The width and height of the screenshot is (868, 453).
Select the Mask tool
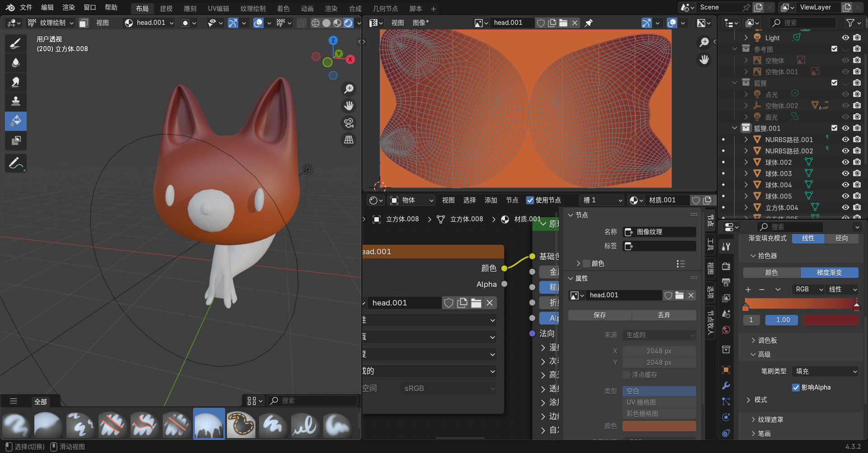coord(16,140)
